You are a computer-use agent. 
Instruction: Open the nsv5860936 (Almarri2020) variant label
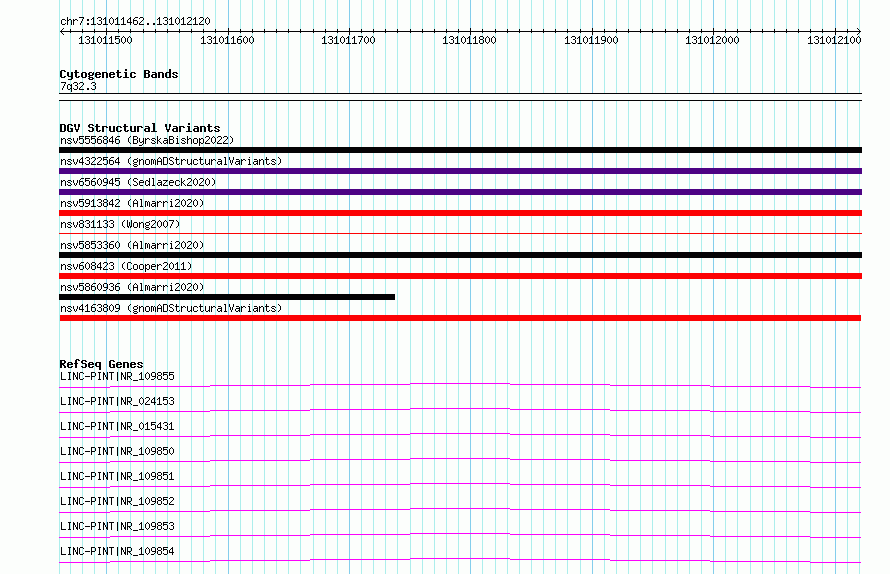tap(132, 287)
